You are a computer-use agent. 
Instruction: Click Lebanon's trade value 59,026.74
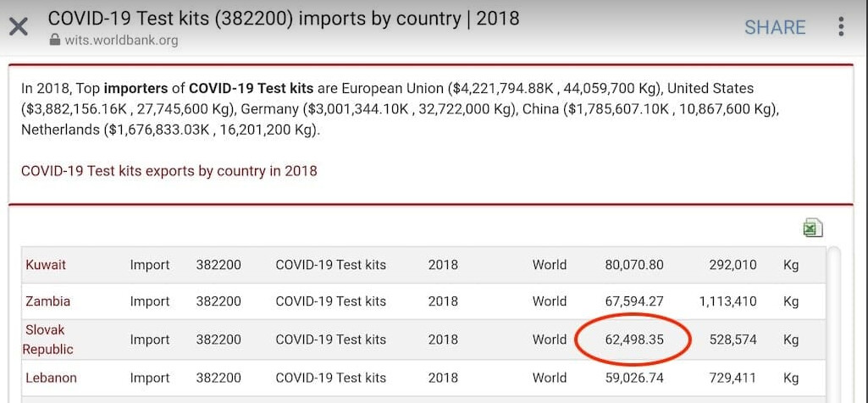(x=633, y=378)
